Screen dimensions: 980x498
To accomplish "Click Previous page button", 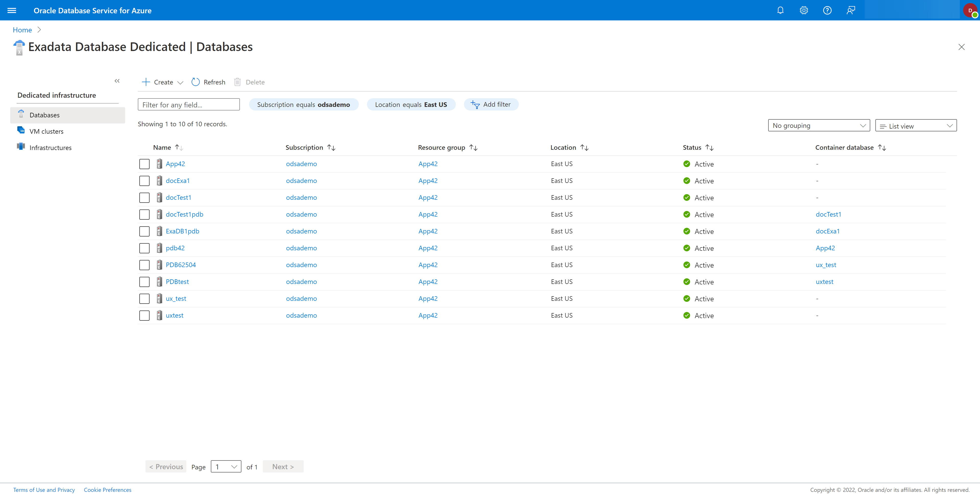I will point(166,466).
